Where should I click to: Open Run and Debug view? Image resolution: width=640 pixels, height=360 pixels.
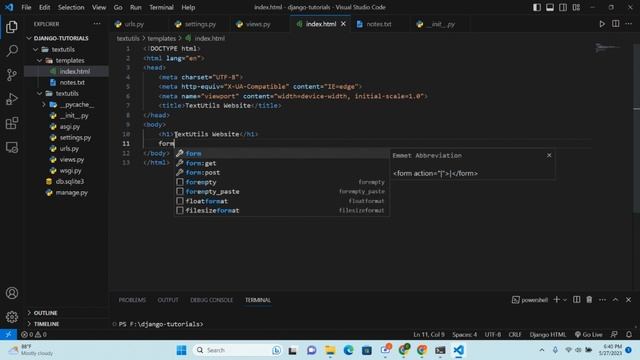[12, 99]
